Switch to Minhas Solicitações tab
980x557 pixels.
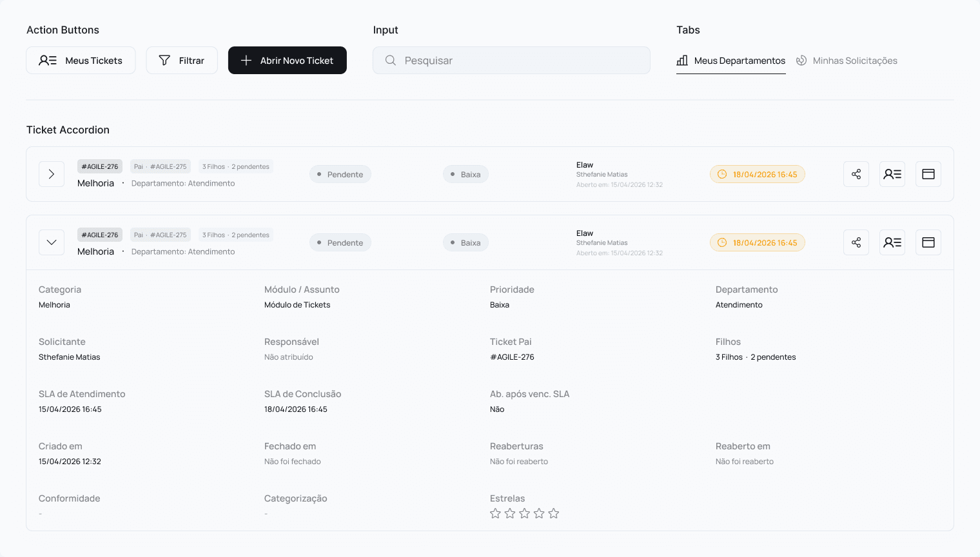(x=847, y=61)
